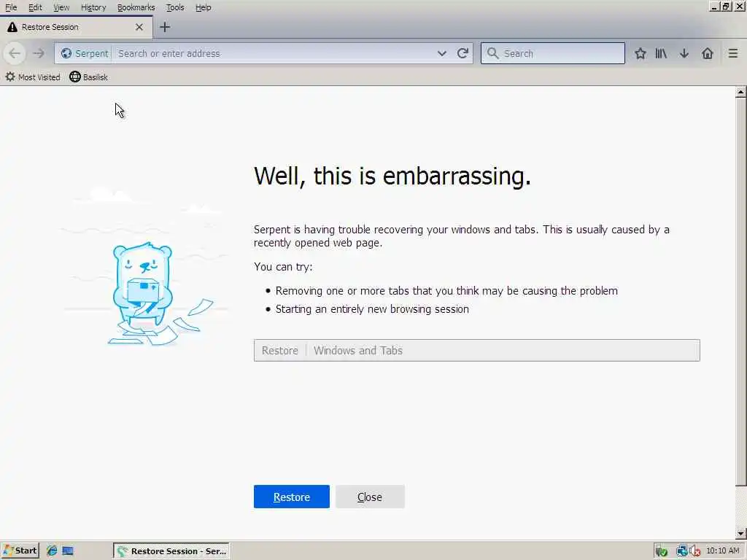Open the Edit menu

pos(35,7)
